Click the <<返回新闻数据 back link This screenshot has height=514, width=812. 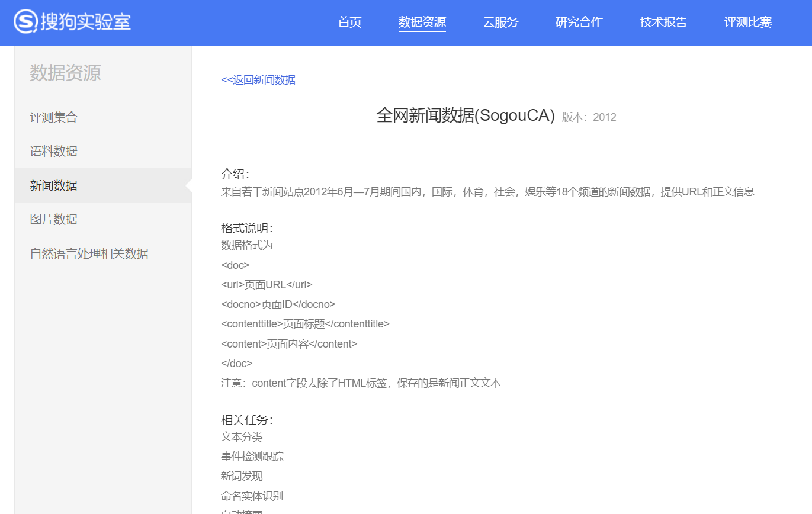pyautogui.click(x=258, y=80)
